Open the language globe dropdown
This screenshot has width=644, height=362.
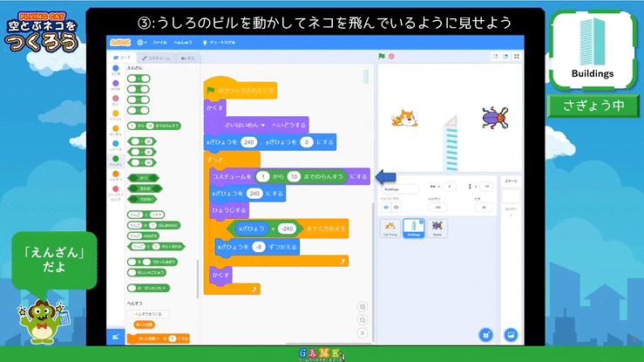pyautogui.click(x=142, y=43)
